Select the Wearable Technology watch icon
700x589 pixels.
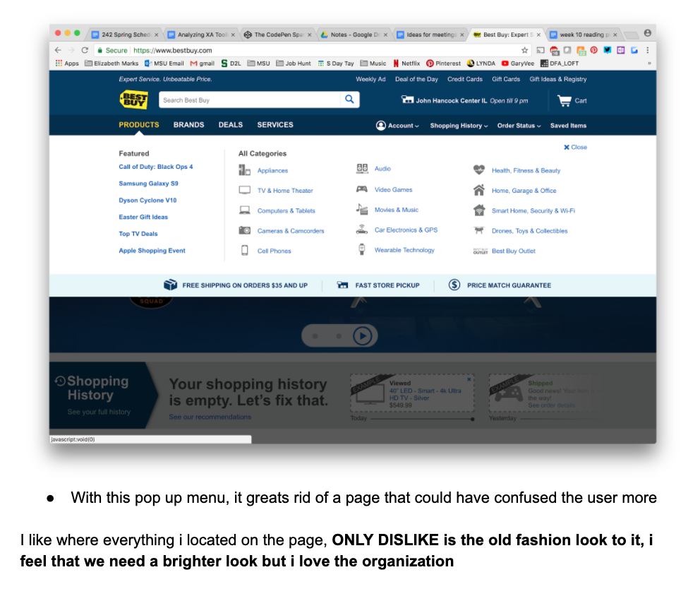click(361, 249)
